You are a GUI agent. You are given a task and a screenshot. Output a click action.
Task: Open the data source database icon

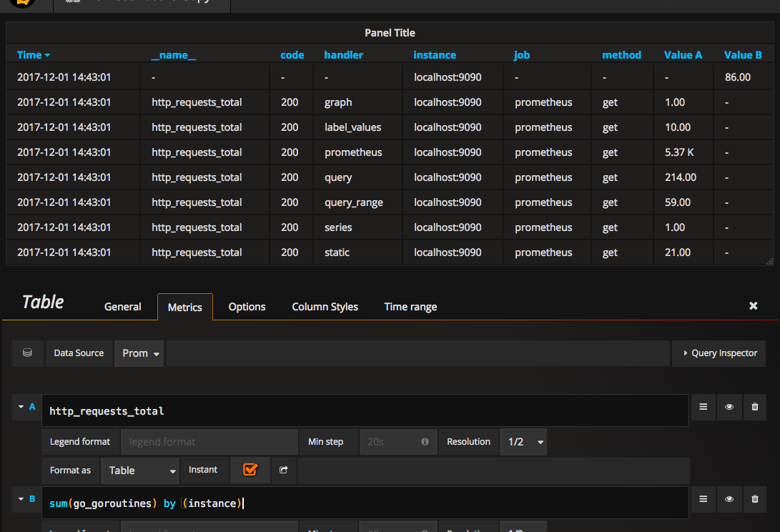coord(27,353)
